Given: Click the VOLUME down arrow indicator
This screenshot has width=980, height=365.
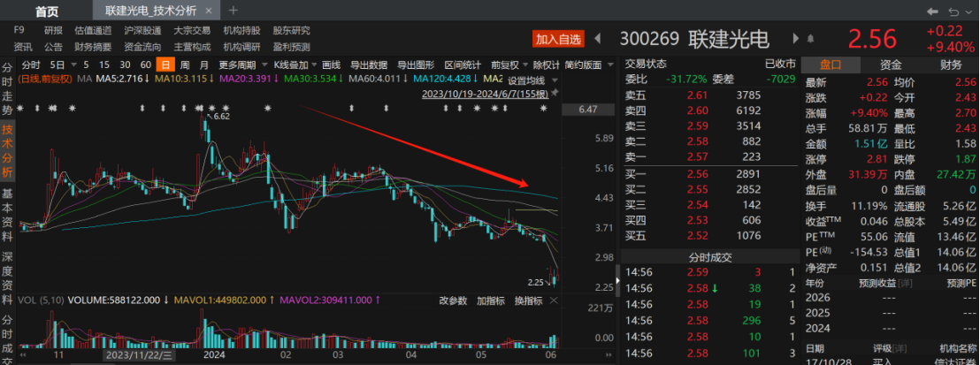Looking at the screenshot, I should [165, 300].
